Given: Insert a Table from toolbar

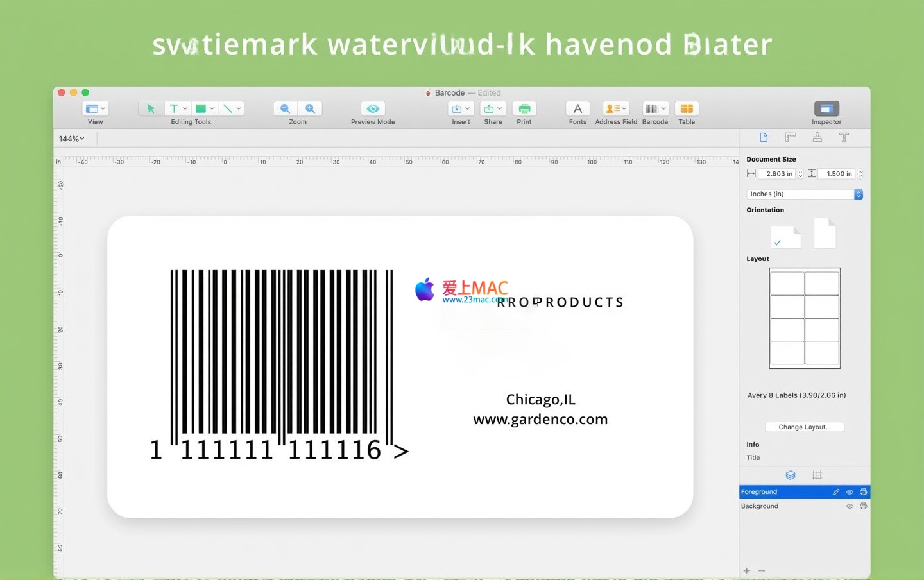Looking at the screenshot, I should (687, 109).
